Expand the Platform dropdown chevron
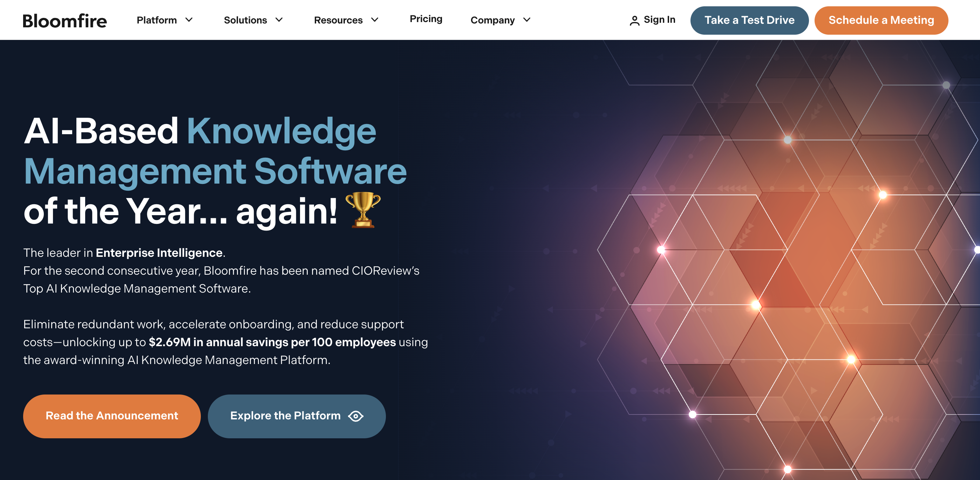 (189, 20)
